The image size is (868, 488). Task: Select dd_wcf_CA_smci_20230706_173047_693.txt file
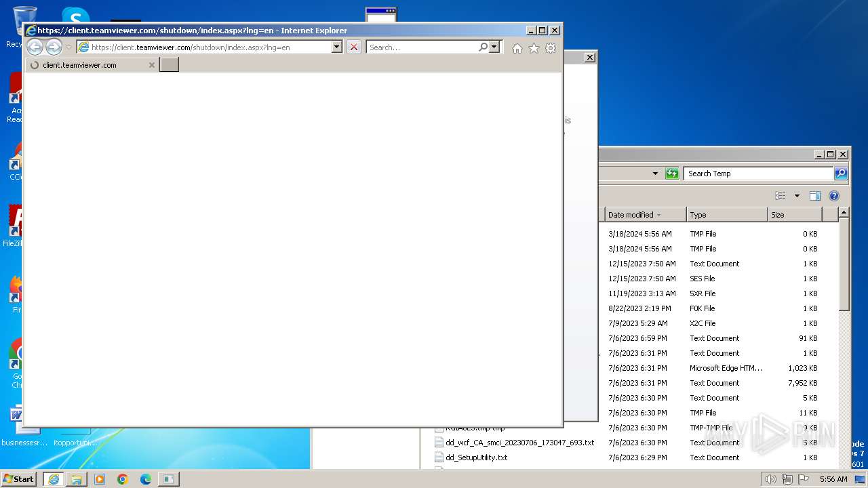click(x=519, y=443)
